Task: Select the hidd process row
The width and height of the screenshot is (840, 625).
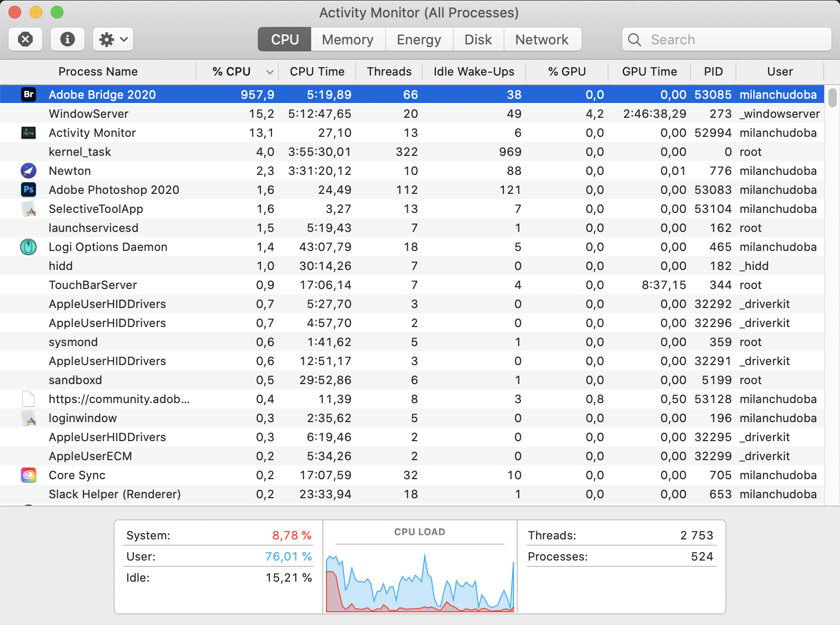Action: click(x=412, y=266)
